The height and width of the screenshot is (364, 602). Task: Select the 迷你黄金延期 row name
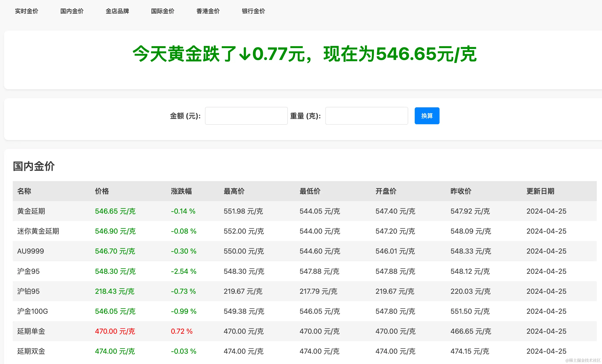coord(38,231)
